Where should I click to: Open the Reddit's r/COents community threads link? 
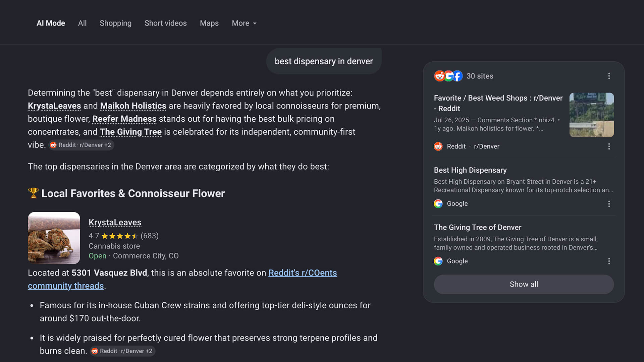pyautogui.click(x=182, y=279)
